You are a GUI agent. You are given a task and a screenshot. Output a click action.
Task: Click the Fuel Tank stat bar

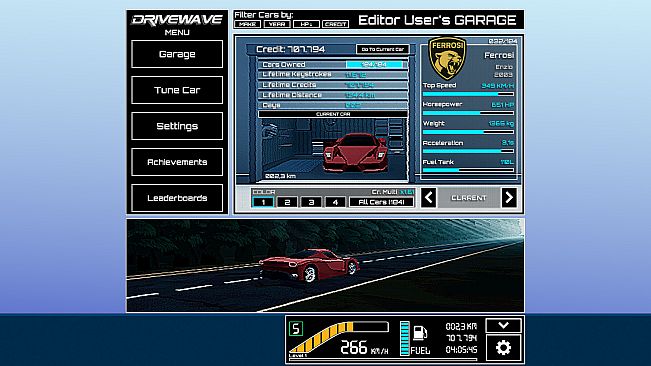(x=468, y=170)
